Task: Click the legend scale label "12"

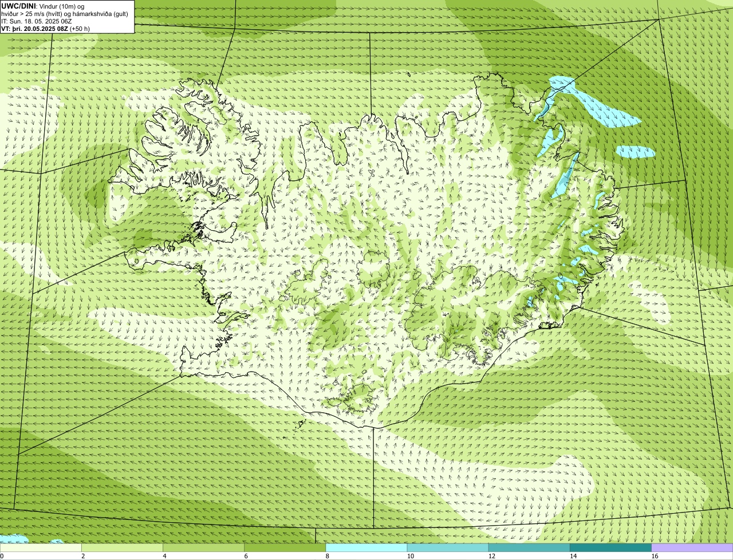Action: [x=492, y=556]
